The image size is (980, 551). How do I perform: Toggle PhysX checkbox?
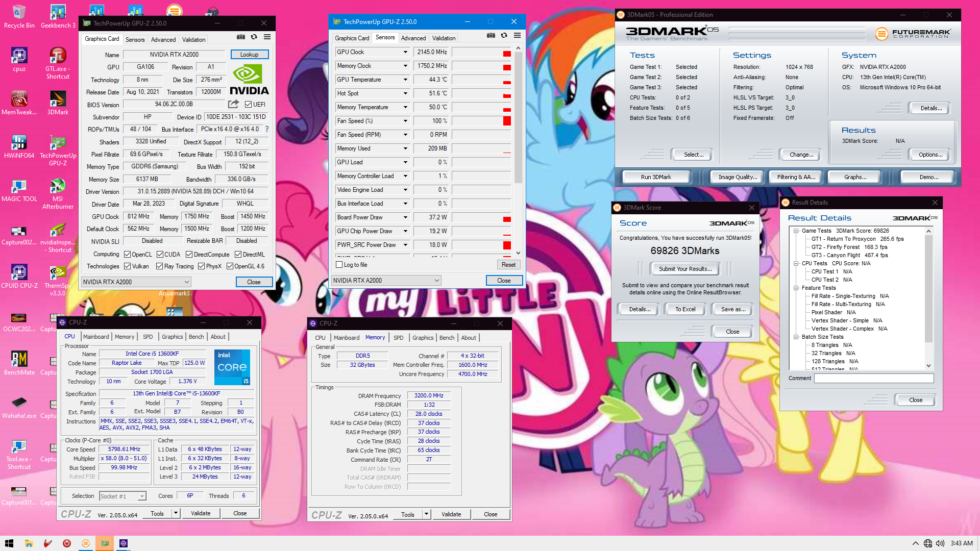click(201, 266)
